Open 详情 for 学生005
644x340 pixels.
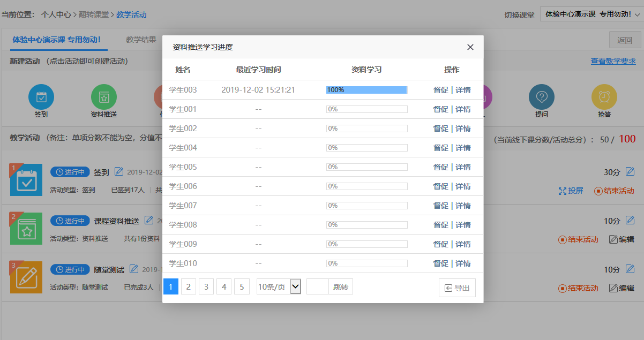point(463,167)
